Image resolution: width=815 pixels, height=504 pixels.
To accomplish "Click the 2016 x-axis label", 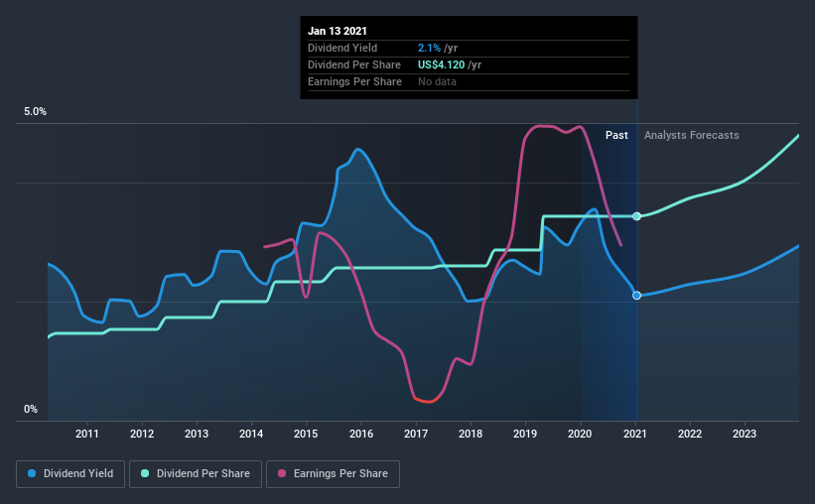I will 361,434.
